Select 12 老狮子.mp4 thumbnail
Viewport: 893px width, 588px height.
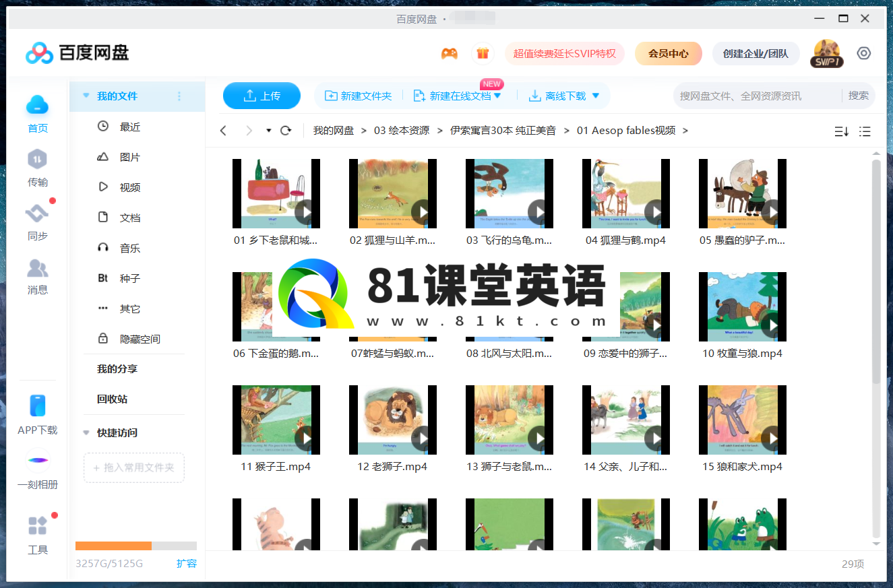pyautogui.click(x=393, y=420)
